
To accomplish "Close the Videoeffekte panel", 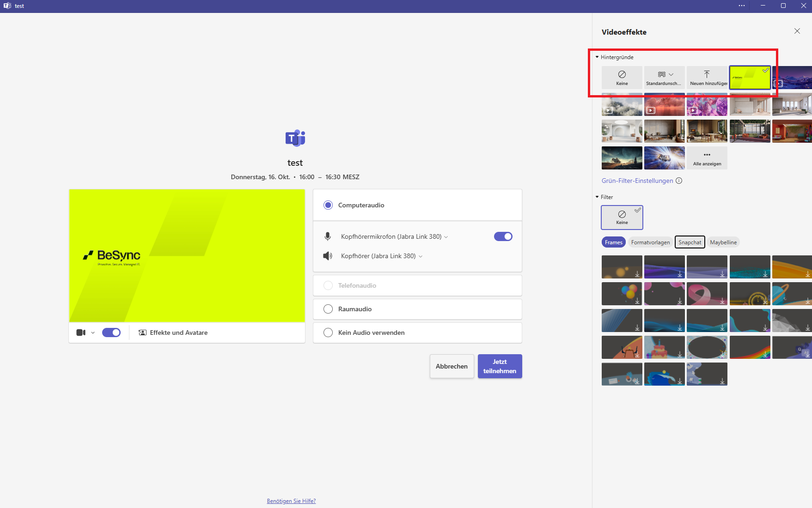I will [797, 31].
